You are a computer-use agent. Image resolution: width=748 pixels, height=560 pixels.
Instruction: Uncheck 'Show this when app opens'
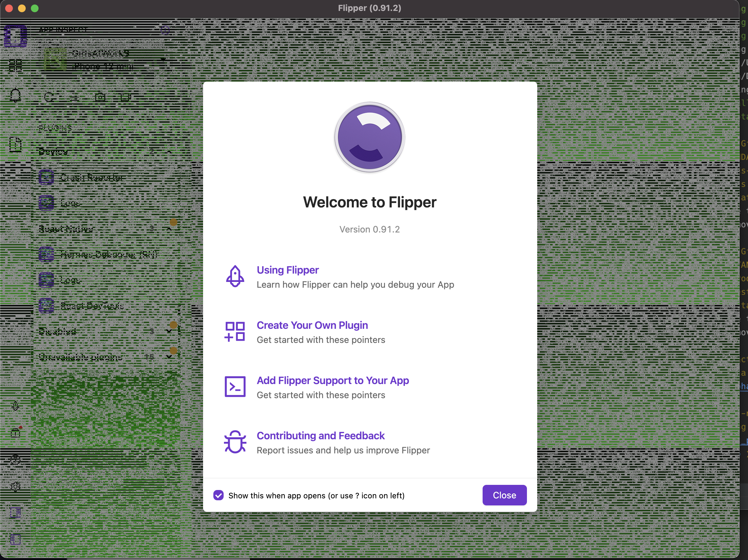pyautogui.click(x=218, y=495)
